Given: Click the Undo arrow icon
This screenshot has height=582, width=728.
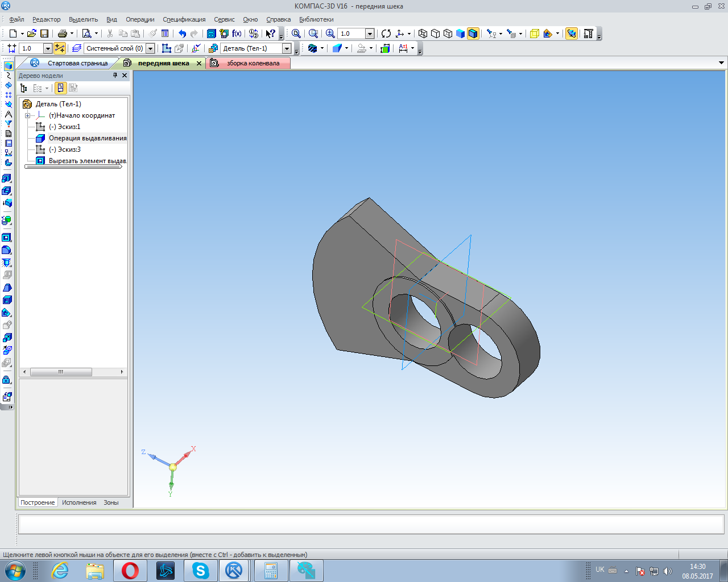Looking at the screenshot, I should coord(182,34).
